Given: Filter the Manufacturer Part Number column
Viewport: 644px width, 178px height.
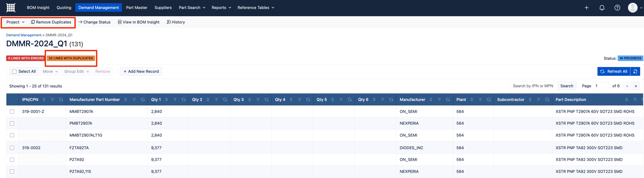Looking at the screenshot, I should (134, 99).
